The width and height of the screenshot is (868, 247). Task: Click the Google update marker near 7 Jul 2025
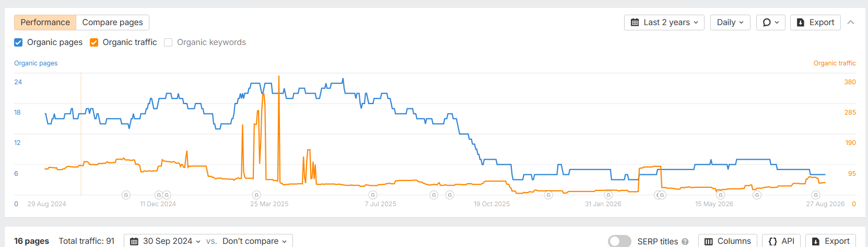[x=373, y=195]
